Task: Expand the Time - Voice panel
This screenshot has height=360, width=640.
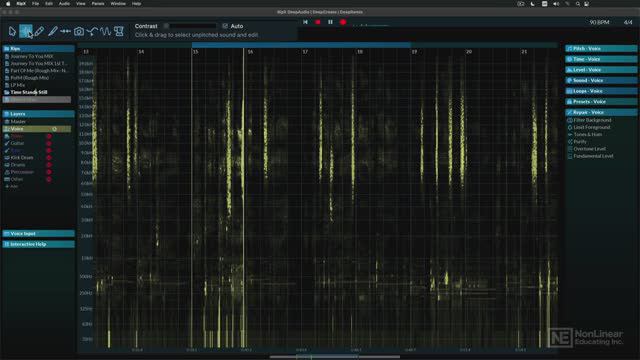Action: point(601,59)
